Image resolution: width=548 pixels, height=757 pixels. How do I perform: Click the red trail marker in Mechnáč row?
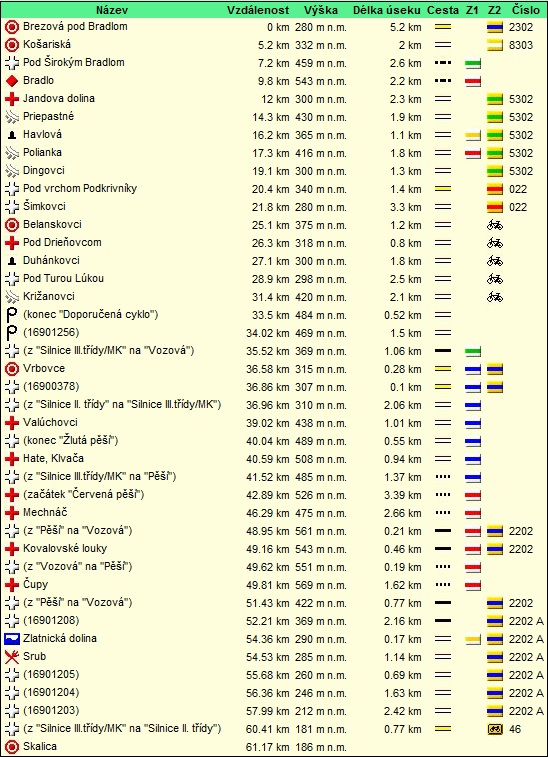point(473,513)
